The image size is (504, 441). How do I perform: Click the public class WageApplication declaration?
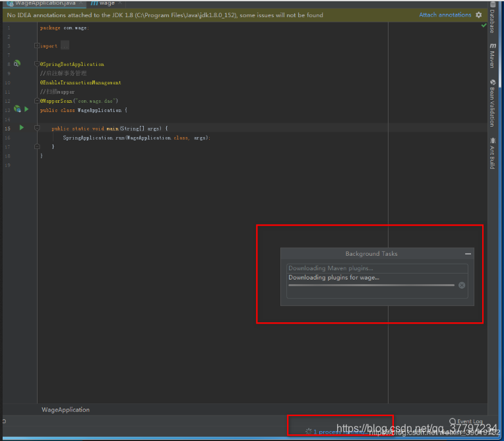[84, 110]
